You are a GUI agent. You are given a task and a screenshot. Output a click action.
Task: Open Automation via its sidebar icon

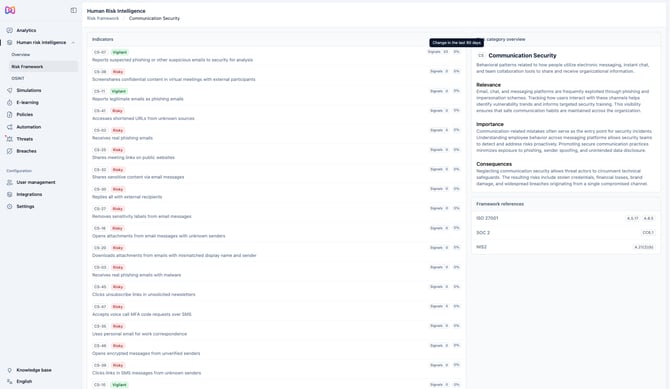pyautogui.click(x=9, y=127)
